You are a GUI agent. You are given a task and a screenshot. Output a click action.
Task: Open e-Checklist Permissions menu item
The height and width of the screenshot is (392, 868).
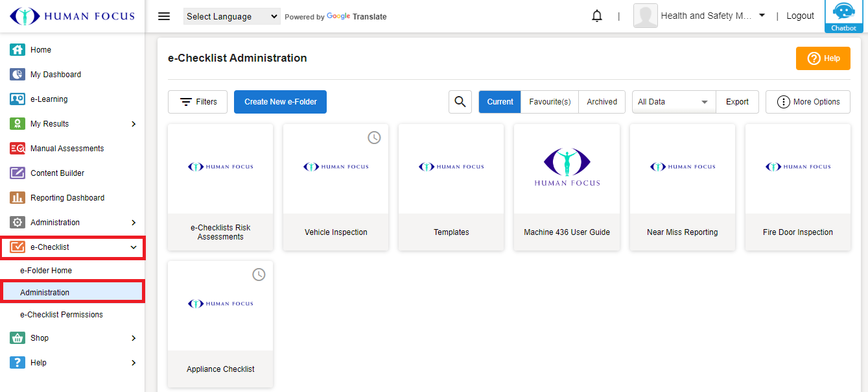pos(62,315)
